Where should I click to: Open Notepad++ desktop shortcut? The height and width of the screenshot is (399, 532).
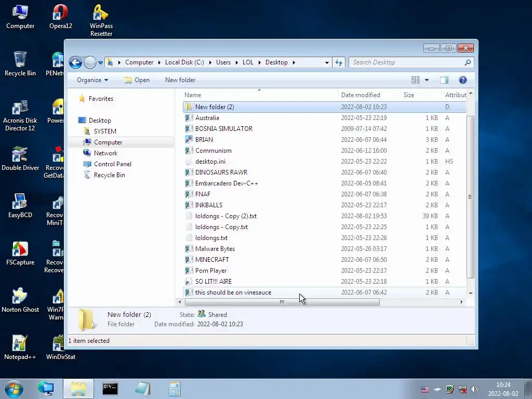coord(20,348)
